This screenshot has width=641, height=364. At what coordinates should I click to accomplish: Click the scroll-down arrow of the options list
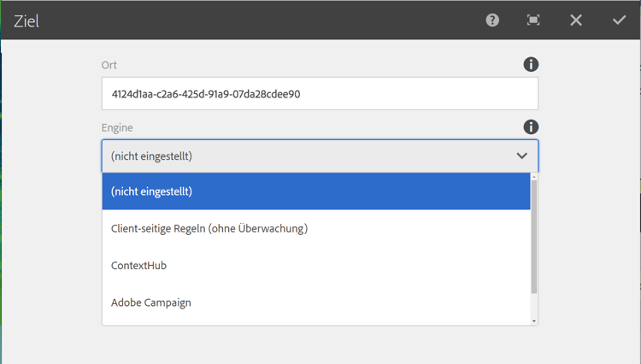point(534,320)
